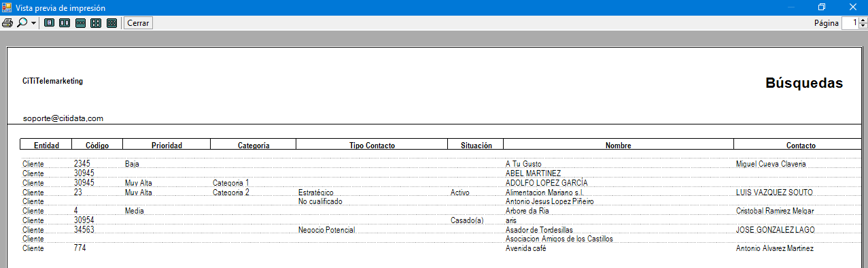This screenshot has width=868, height=268.
Task: Click code 23 cell
Action: [x=78, y=192]
